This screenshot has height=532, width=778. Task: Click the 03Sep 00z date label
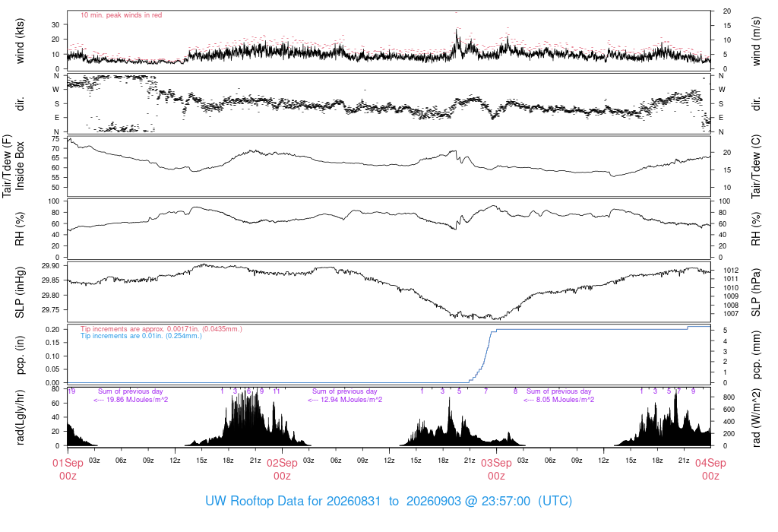496,469
